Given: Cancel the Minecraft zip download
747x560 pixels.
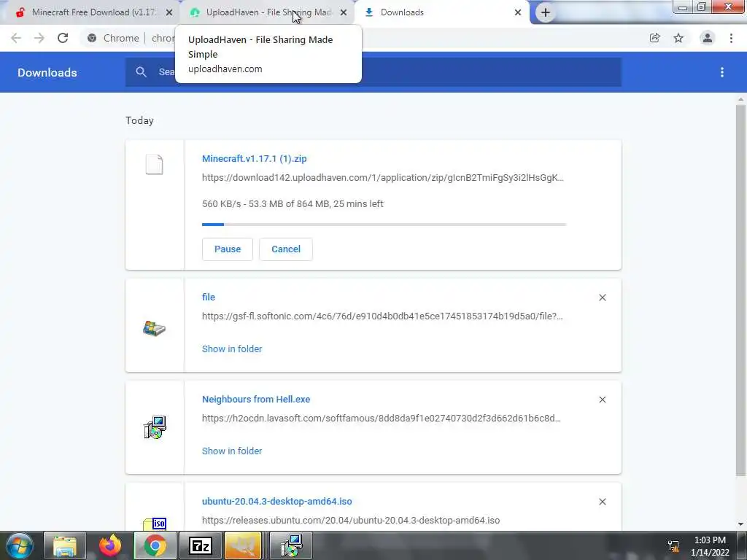Looking at the screenshot, I should (x=286, y=249).
